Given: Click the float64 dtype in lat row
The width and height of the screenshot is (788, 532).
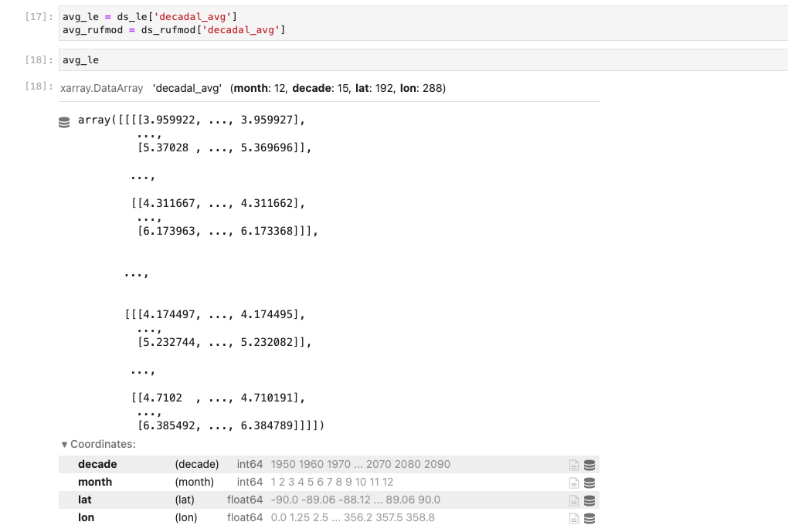Looking at the screenshot, I should 245,500.
